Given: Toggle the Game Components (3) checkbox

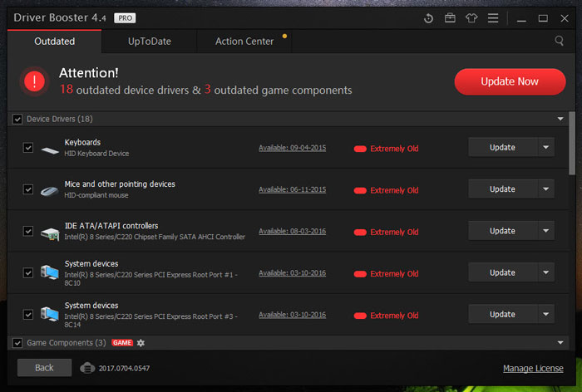Looking at the screenshot, I should click(x=17, y=343).
